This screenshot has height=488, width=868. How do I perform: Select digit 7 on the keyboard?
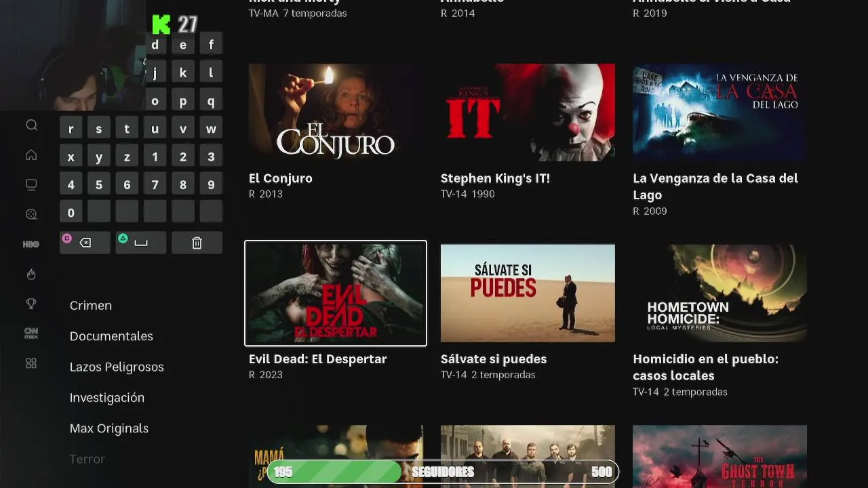(155, 185)
